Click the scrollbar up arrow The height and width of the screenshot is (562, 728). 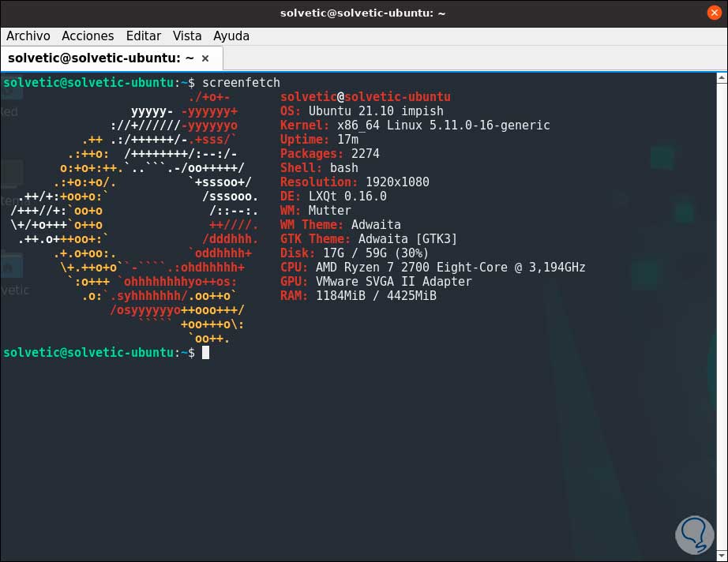point(722,77)
